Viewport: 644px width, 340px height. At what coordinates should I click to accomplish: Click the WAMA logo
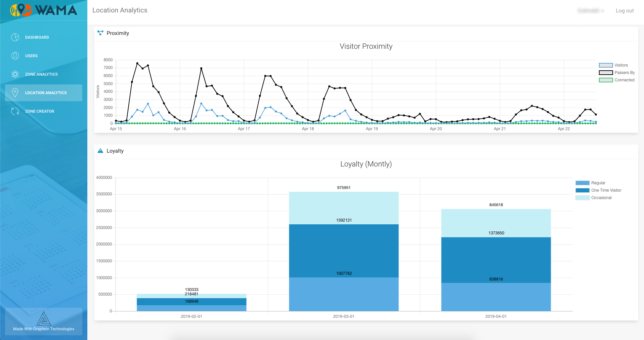click(x=43, y=10)
